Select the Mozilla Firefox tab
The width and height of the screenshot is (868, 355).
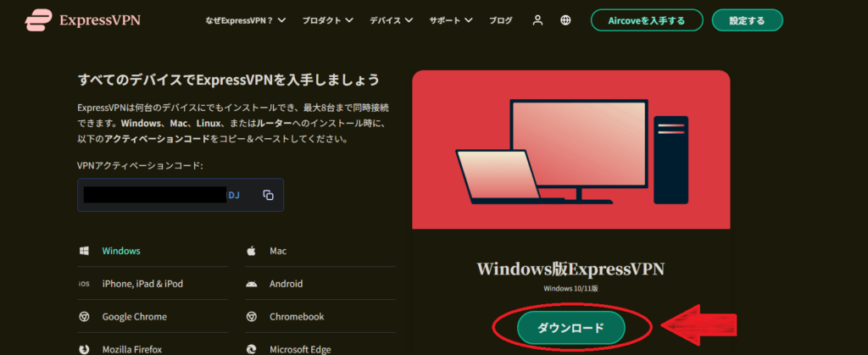point(153,348)
